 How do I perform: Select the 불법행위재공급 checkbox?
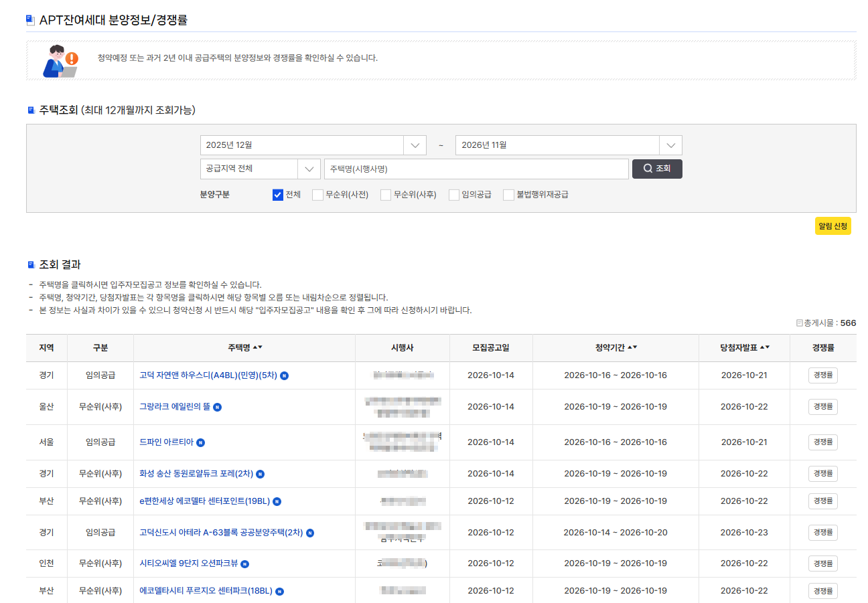point(508,195)
